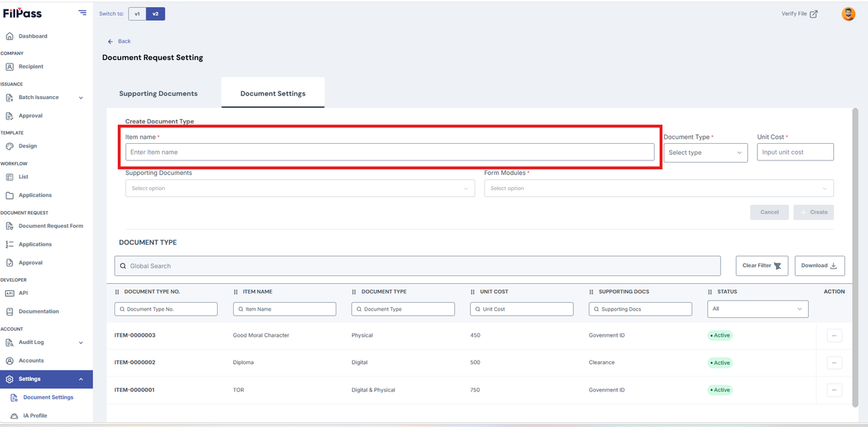Click the Download button icon
868x427 pixels.
tap(833, 266)
